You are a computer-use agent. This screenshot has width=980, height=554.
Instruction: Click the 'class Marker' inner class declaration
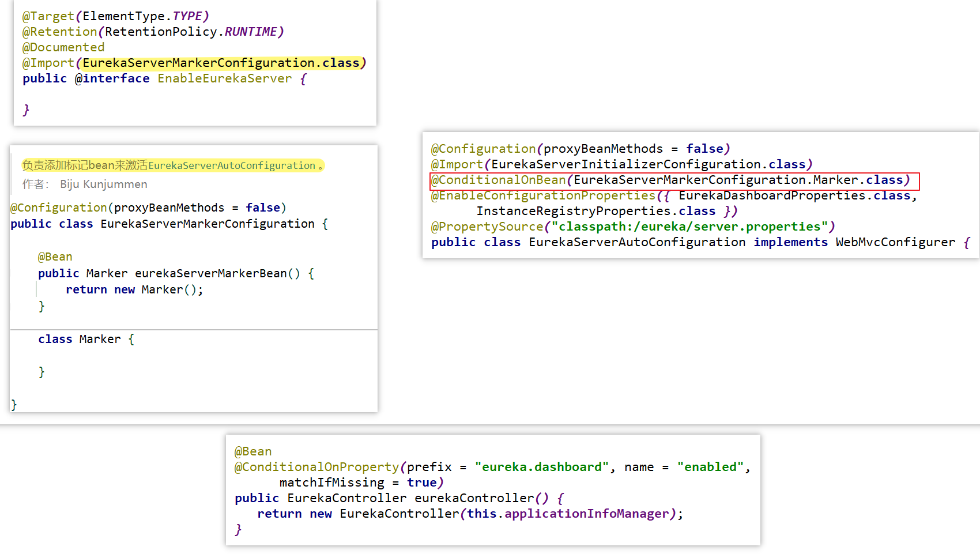80,339
